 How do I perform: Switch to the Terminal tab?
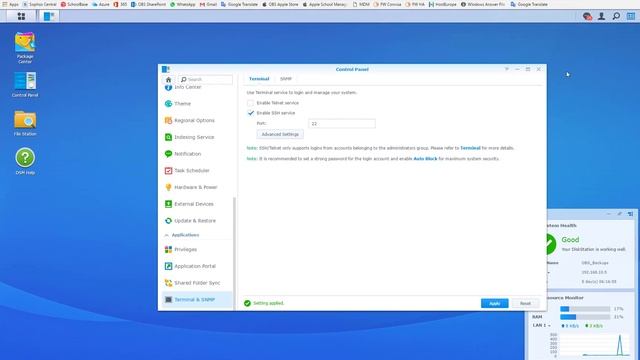tap(259, 79)
